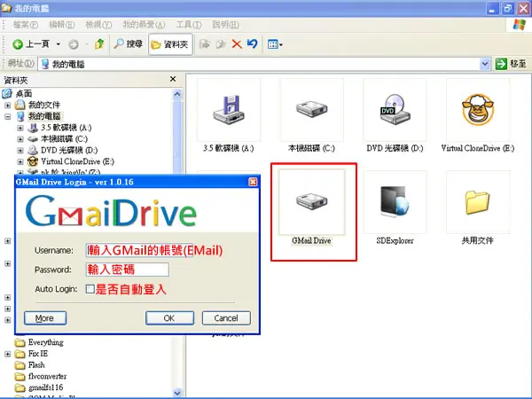
Task: Click the 3.5 軟碟機 (A:) tree icon
Action: point(33,128)
